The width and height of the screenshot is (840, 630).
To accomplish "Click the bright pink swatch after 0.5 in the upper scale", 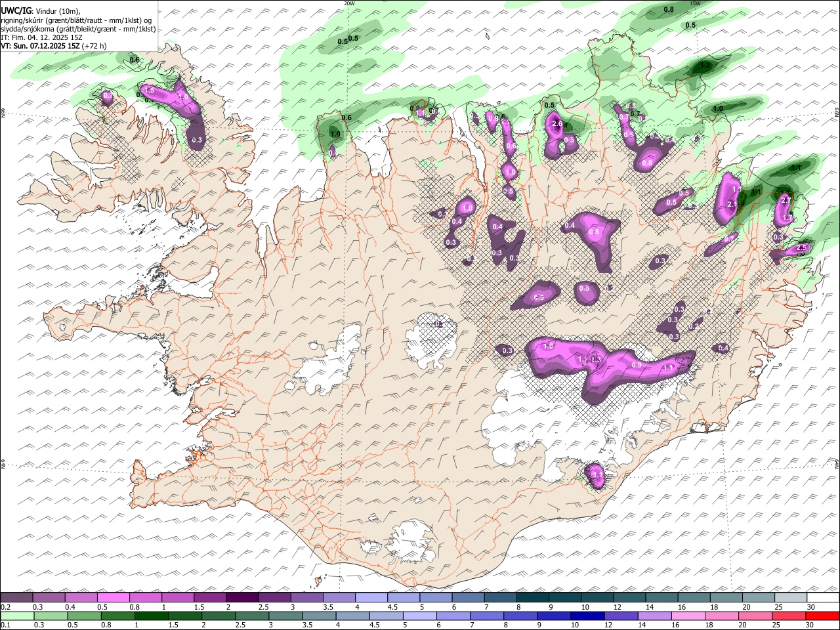I will pos(113,598).
